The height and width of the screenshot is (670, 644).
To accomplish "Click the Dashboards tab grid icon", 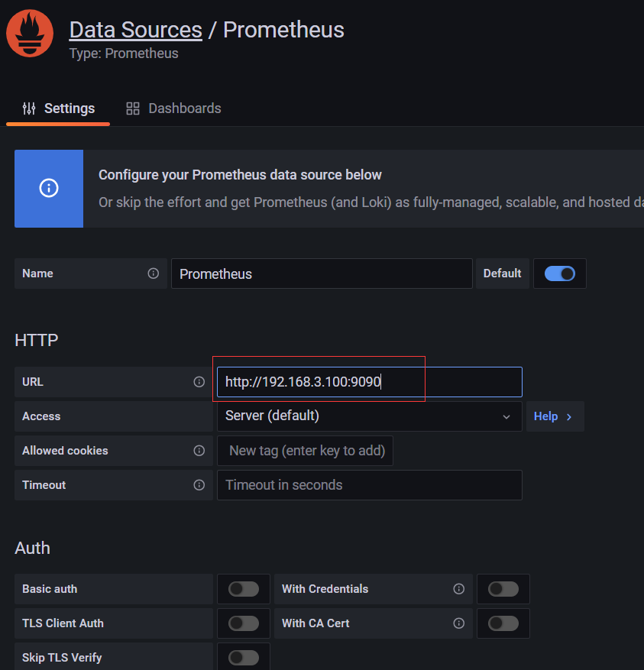I will pyautogui.click(x=133, y=108).
